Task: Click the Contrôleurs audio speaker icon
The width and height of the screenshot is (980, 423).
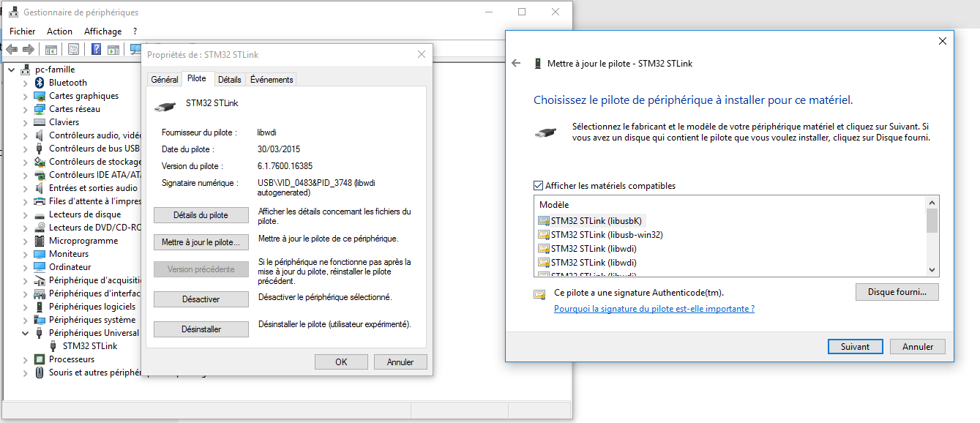Action: pos(41,135)
